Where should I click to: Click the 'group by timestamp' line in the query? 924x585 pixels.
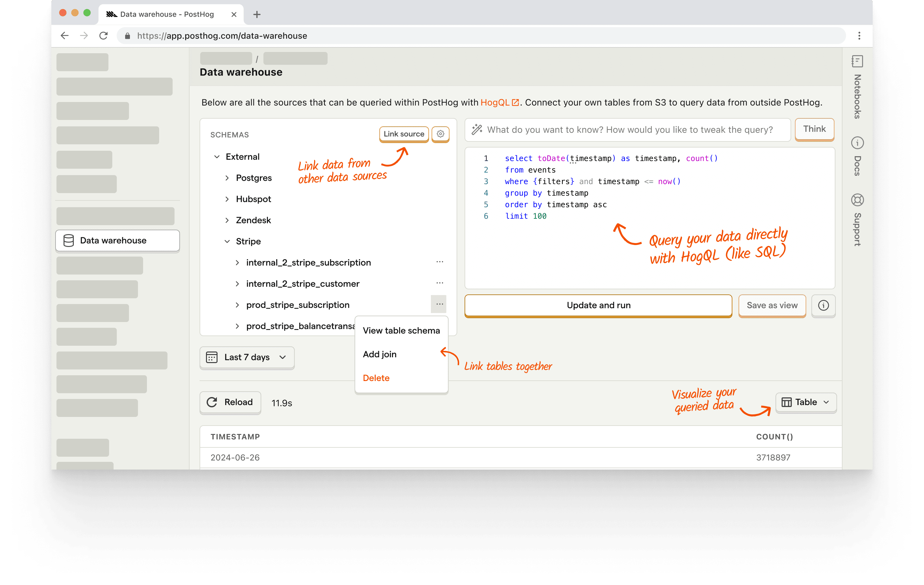pos(546,193)
